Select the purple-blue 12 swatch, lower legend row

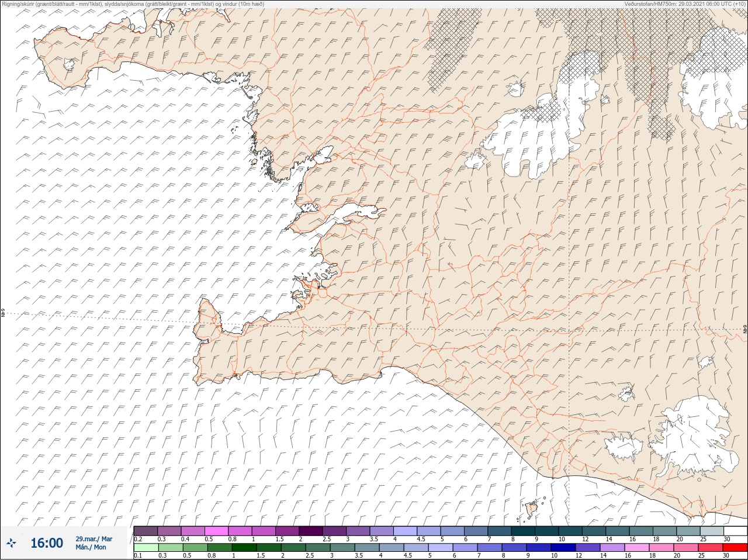[x=588, y=548]
